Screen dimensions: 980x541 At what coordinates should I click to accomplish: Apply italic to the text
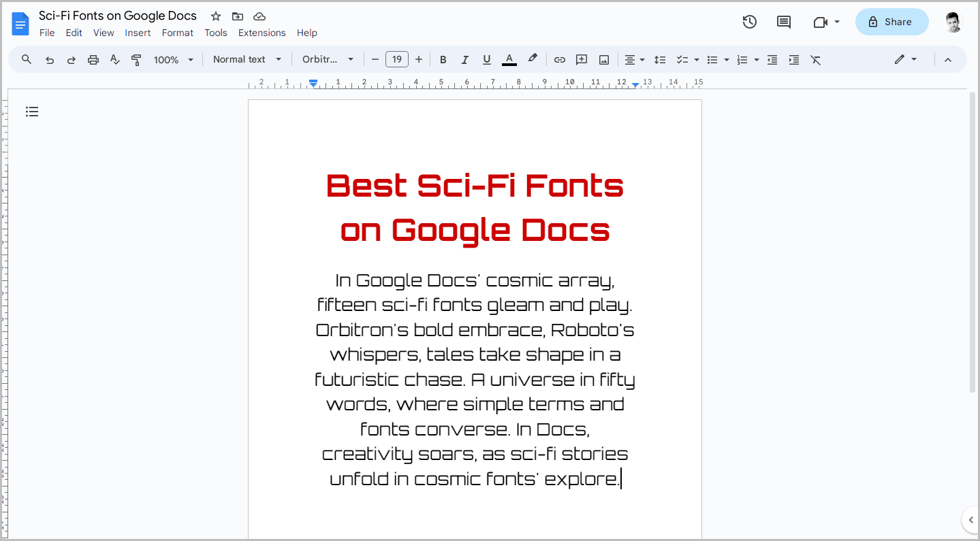[464, 59]
